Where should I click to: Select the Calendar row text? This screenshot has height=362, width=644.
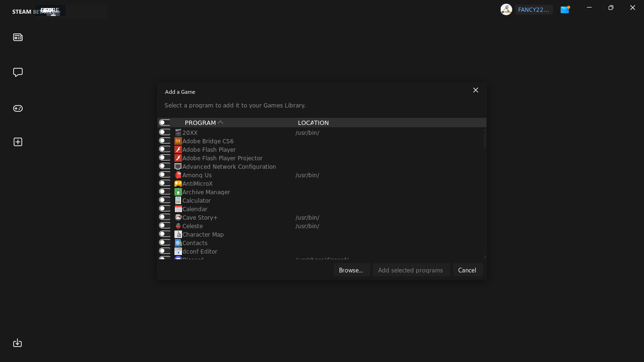[x=195, y=209]
